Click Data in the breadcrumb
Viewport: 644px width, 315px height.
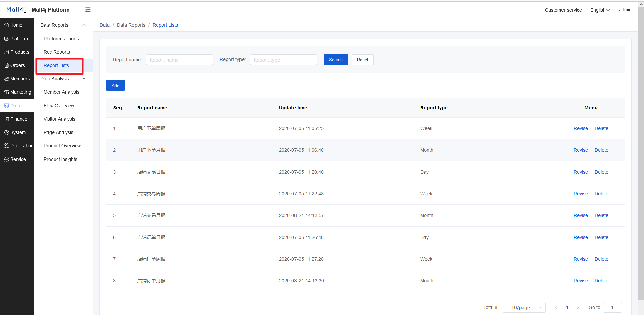tap(105, 25)
